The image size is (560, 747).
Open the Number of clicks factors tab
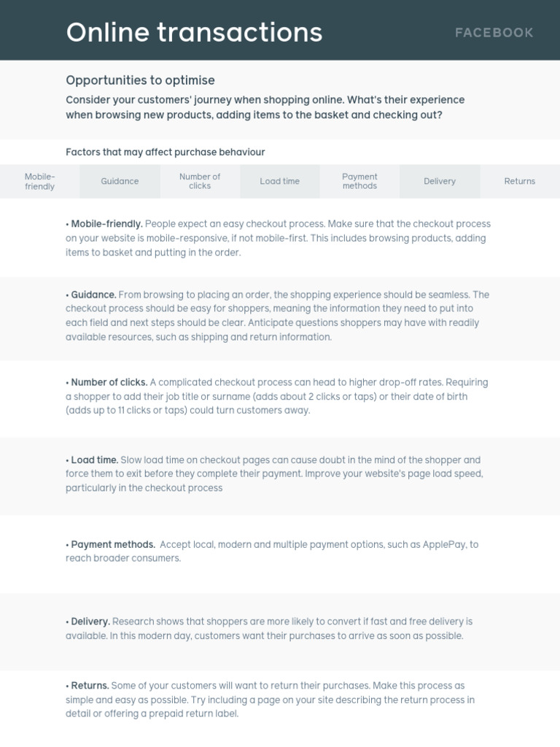200,182
